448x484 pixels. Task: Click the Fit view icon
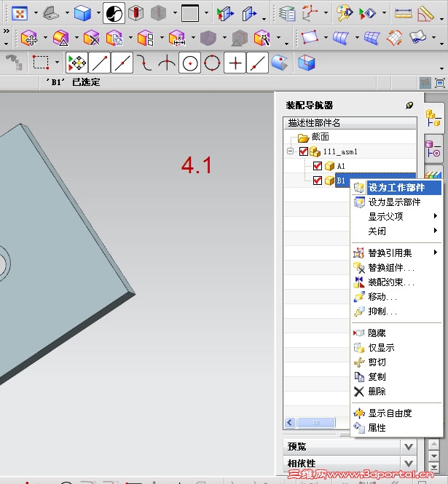[20, 13]
